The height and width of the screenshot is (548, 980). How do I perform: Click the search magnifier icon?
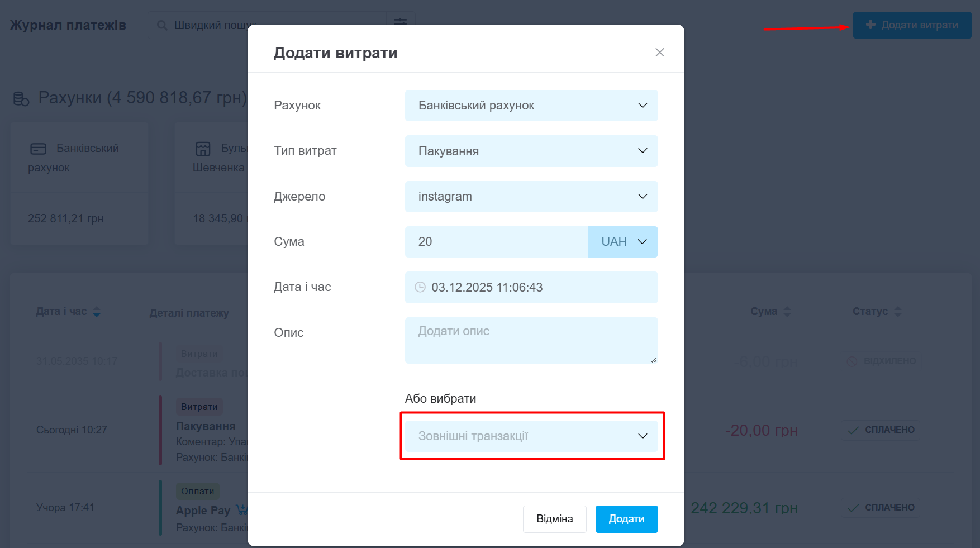coord(162,26)
